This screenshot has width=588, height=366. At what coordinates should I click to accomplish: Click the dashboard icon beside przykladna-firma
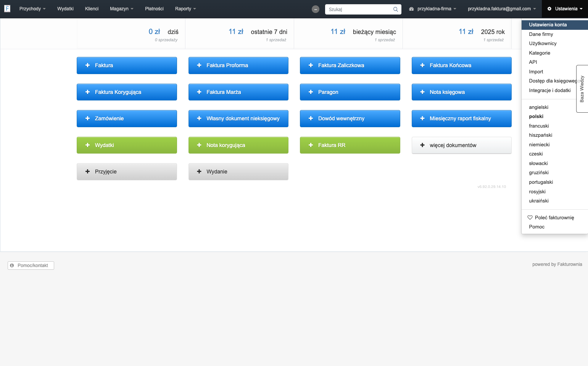coord(411,9)
